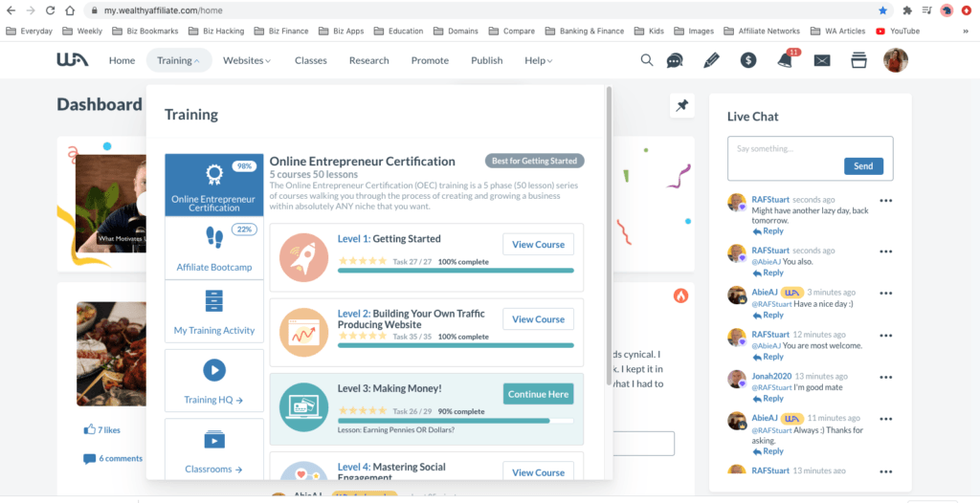Pin the Training menu with pushpin icon
Viewport: 980px width, 503px height.
[x=682, y=106]
